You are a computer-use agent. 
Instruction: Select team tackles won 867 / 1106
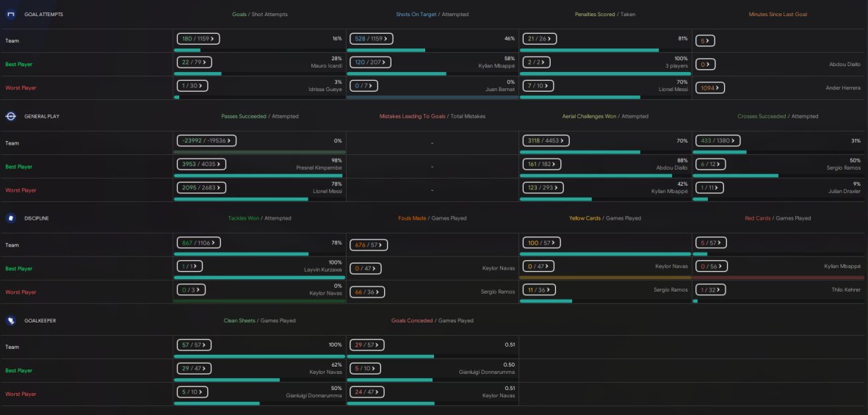click(198, 243)
